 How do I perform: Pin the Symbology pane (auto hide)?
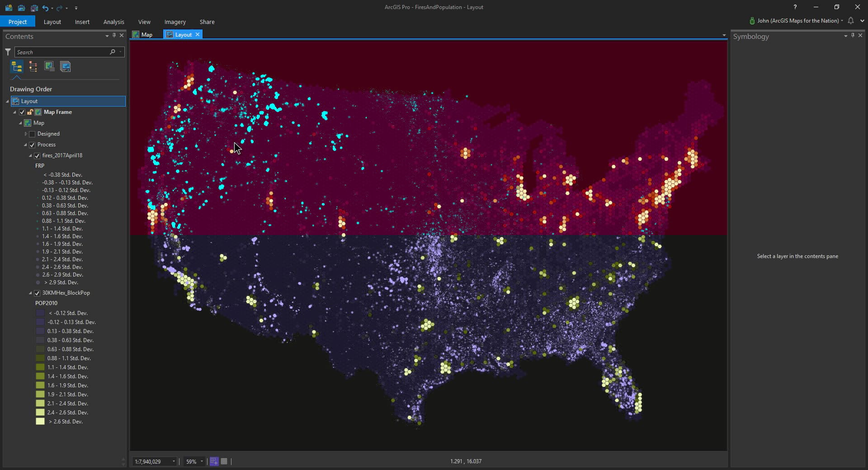853,35
